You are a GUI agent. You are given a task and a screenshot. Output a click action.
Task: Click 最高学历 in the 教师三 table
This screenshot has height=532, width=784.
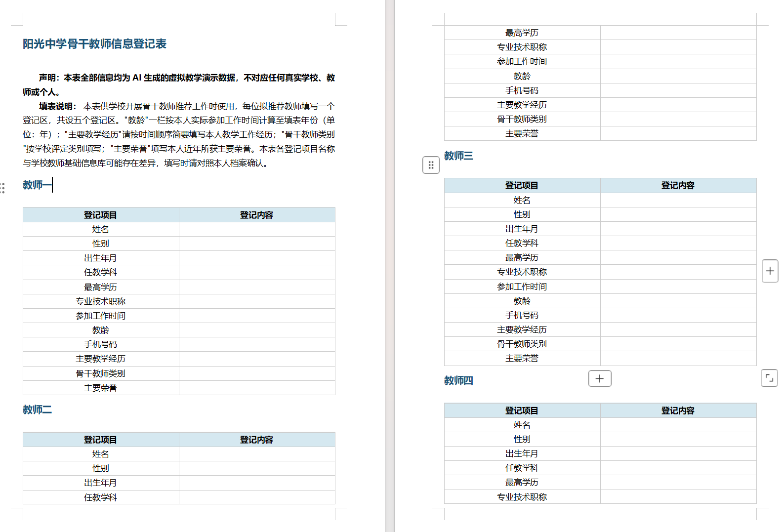coord(522,257)
